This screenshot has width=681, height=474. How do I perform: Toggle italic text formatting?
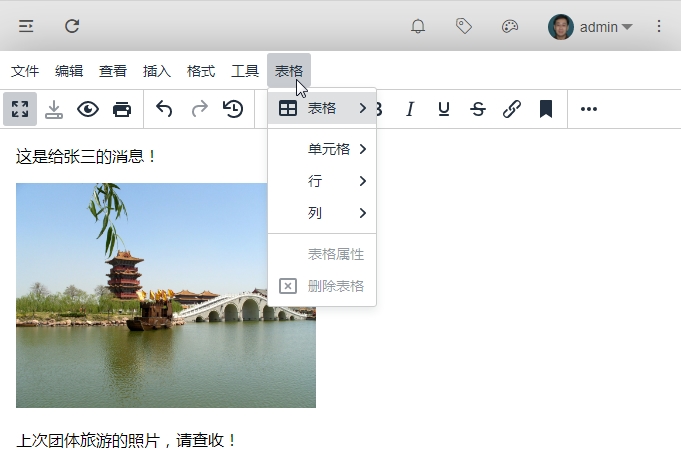[x=410, y=109]
